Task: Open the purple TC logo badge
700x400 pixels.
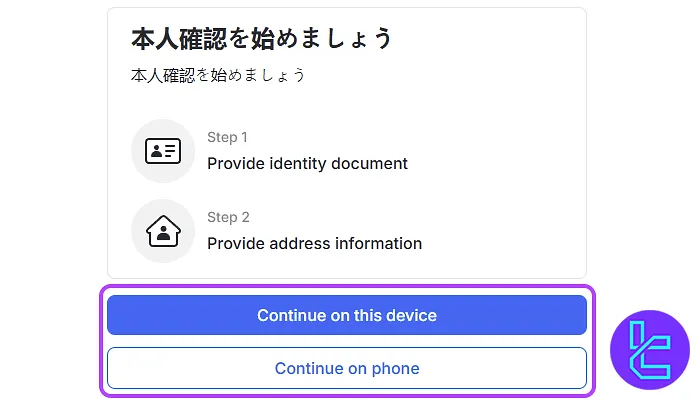Action: point(650,350)
